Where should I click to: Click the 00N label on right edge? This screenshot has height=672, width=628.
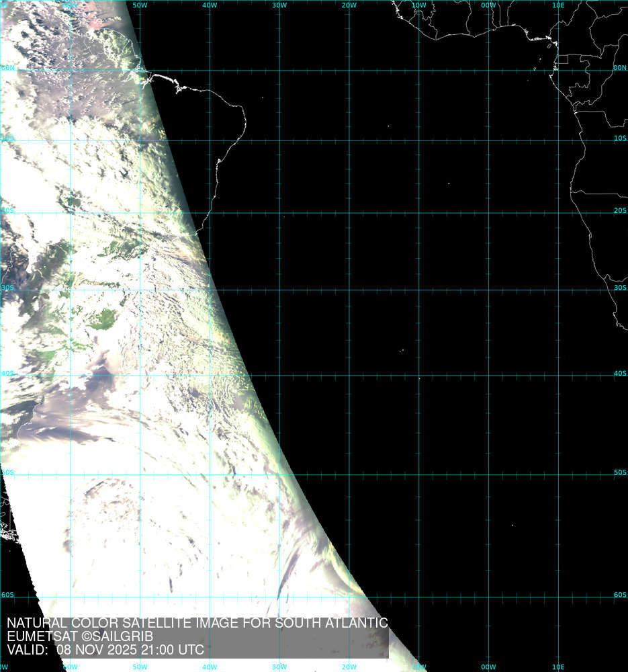pos(619,68)
